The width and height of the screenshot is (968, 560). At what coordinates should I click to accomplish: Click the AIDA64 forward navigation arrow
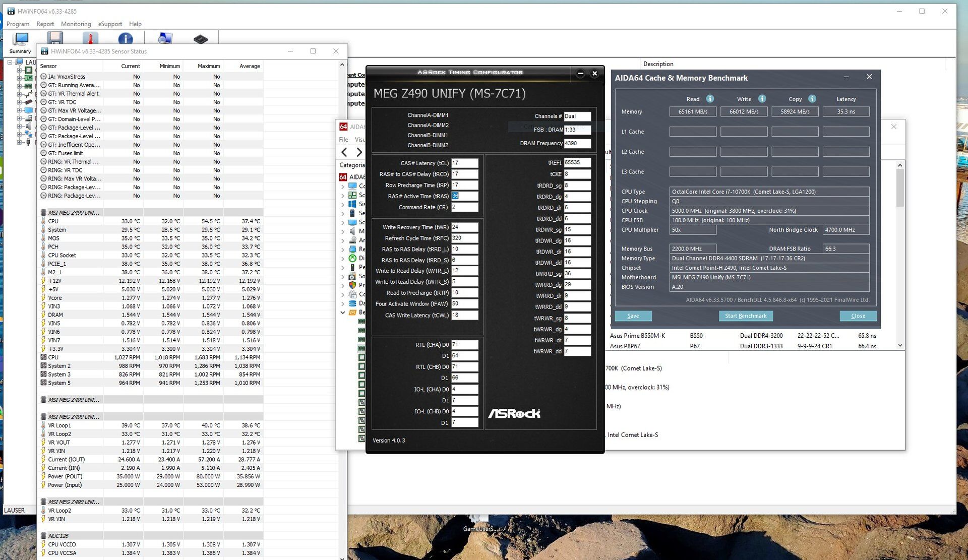tap(359, 152)
